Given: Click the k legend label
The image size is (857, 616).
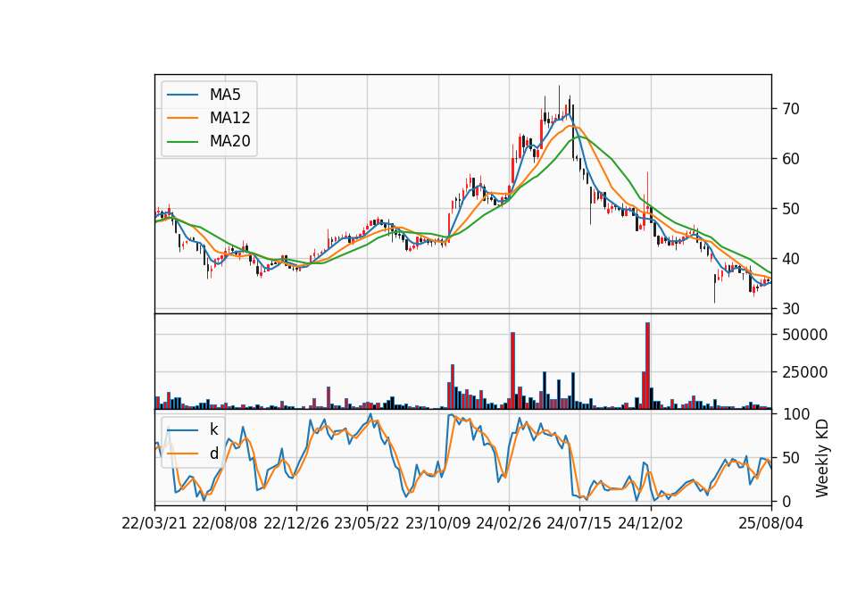Looking at the screenshot, I should [x=213, y=429].
